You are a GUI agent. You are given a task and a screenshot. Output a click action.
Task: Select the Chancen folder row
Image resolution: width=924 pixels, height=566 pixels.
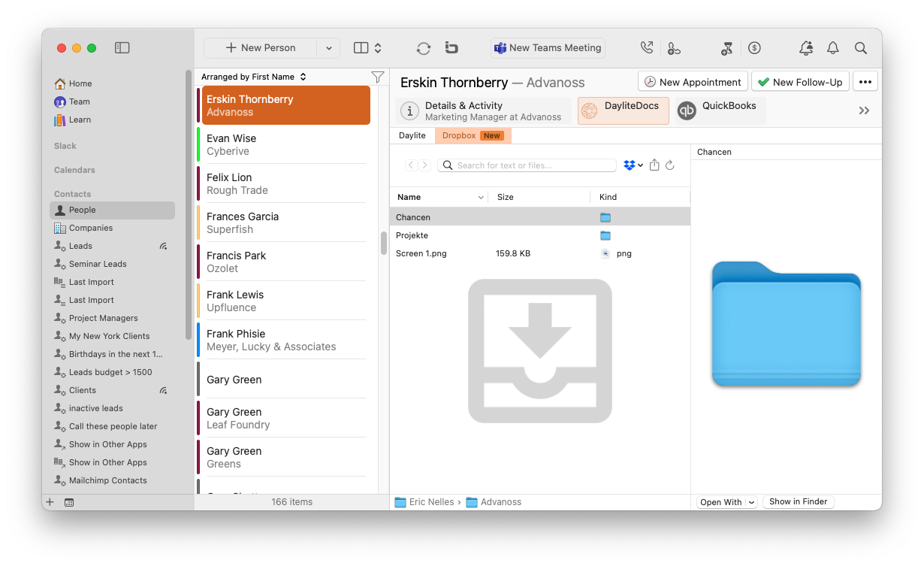tap(539, 217)
